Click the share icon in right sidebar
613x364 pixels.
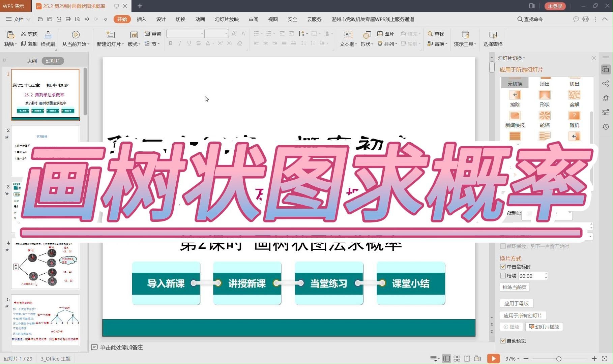point(606,84)
